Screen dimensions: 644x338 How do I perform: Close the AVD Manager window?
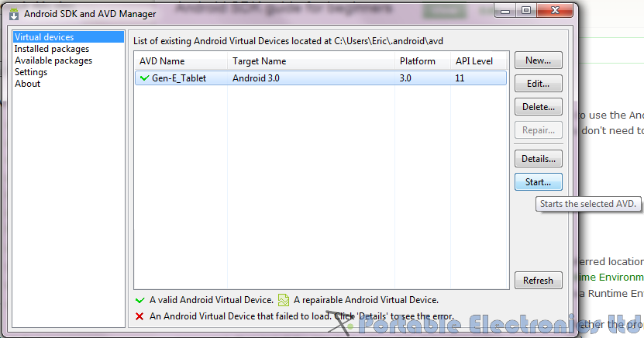click(555, 11)
